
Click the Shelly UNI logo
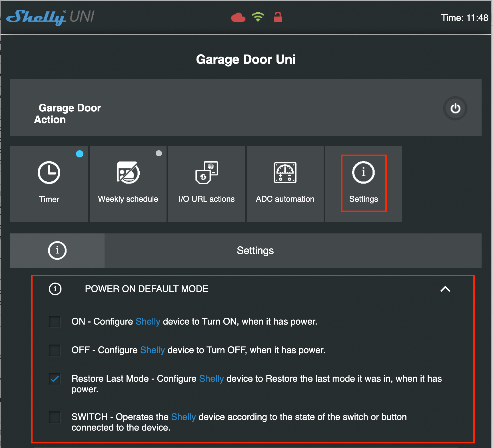[51, 17]
